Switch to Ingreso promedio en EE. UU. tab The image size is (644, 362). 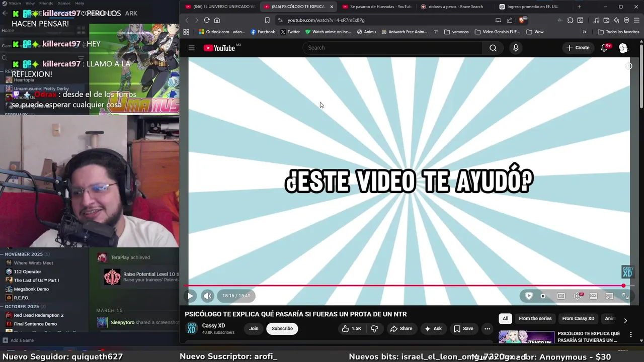534,7
